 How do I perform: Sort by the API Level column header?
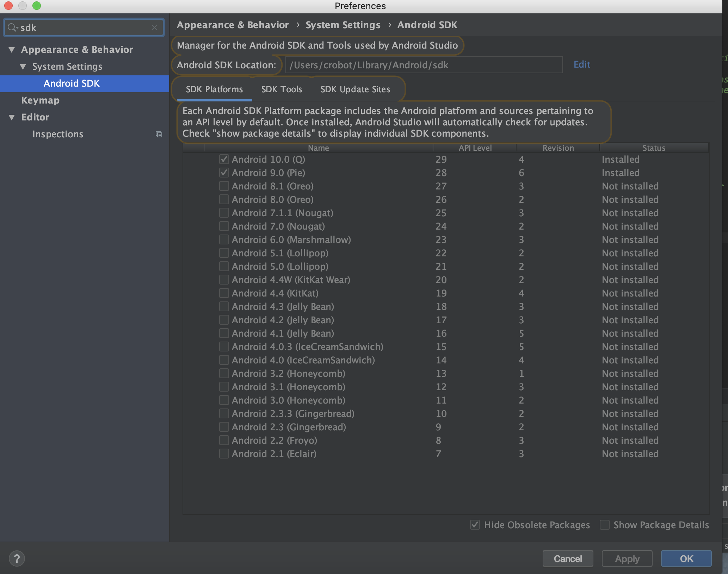click(x=475, y=148)
